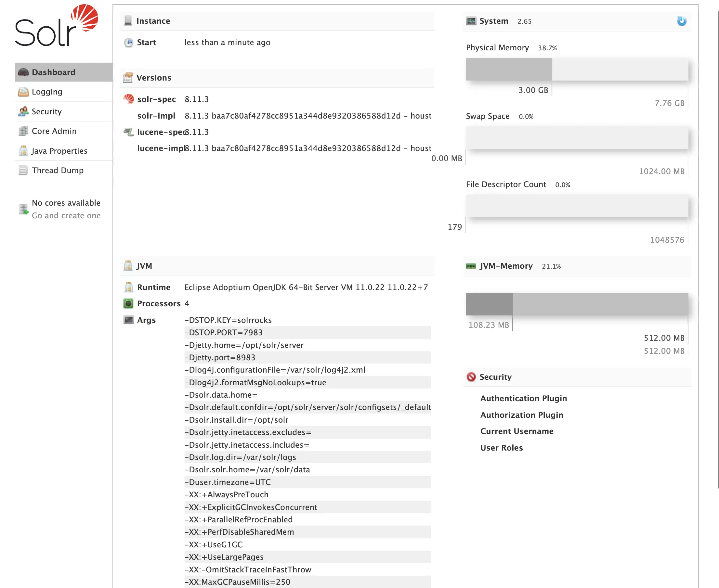Click the Processors chip icon

[128, 303]
